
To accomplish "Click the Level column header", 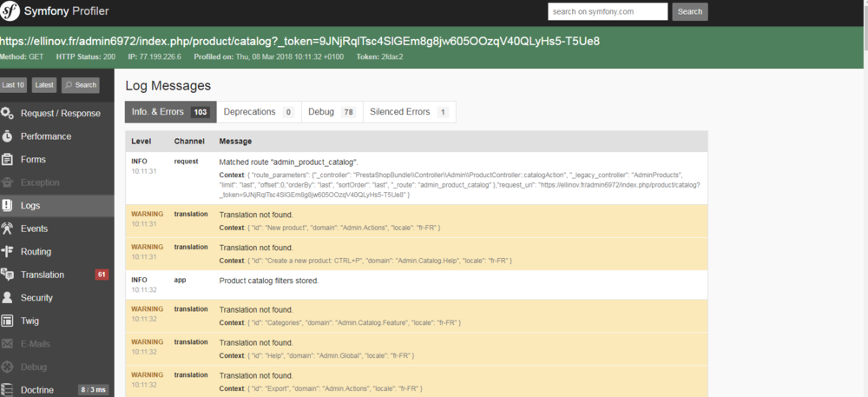I will pos(141,142).
